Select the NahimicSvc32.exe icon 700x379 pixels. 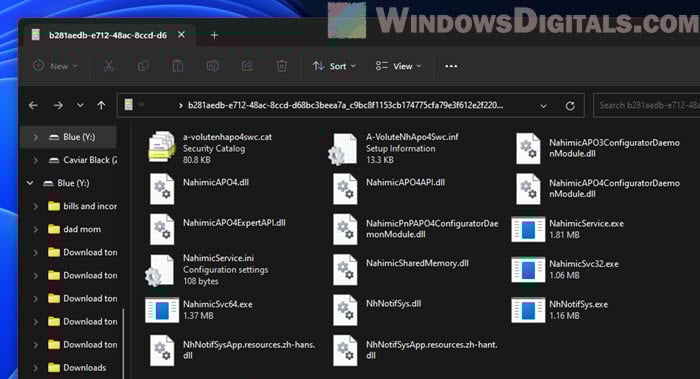click(x=528, y=270)
